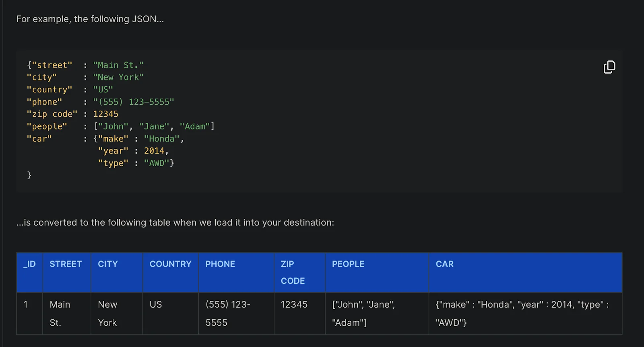Click "For example, the following JSON..." text
Screen dimensions: 644x347
pos(90,19)
